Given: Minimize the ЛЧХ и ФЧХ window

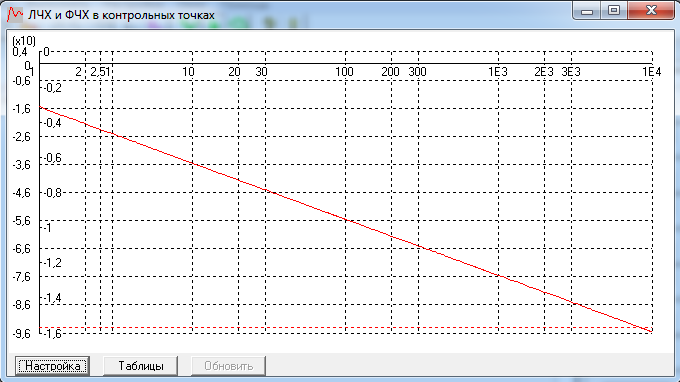Looking at the screenshot, I should coord(587,11).
